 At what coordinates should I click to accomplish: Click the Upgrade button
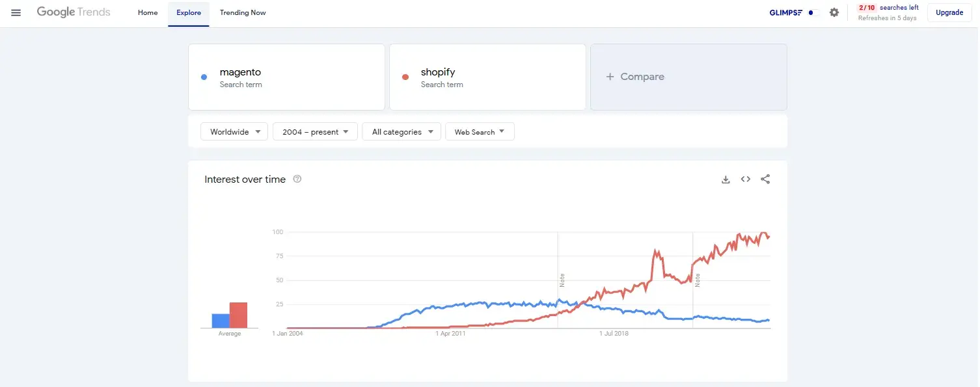coord(949,12)
